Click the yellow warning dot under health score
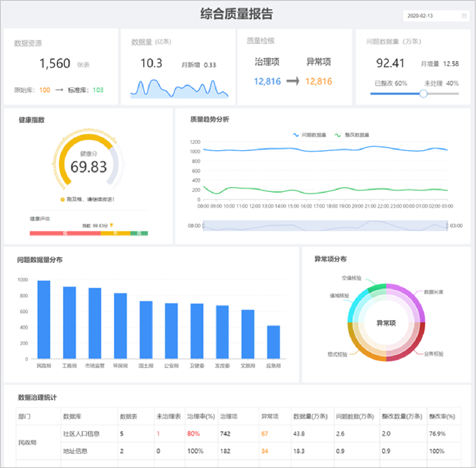Screen dimensions: 476x468 pyautogui.click(x=63, y=200)
